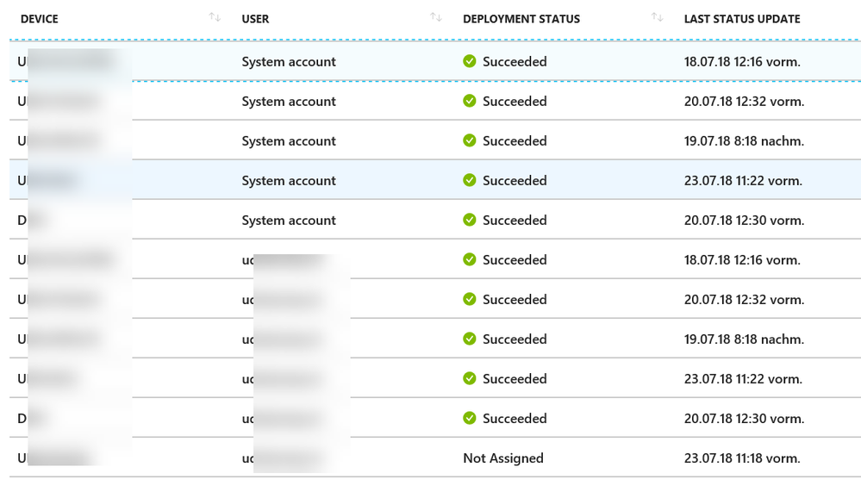861x504 pixels.
Task: Click Succeeded text in System account 23.07.18 row
Action: pos(515,180)
